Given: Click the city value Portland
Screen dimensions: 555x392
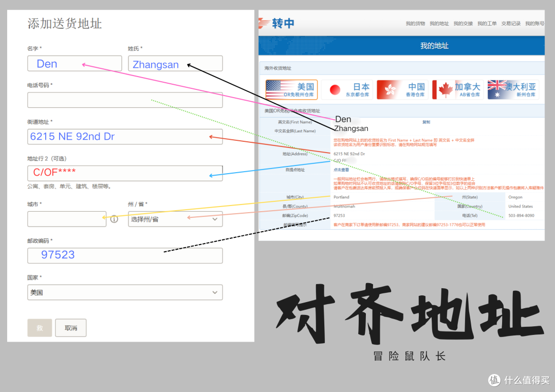Looking at the screenshot, I should [x=341, y=197].
